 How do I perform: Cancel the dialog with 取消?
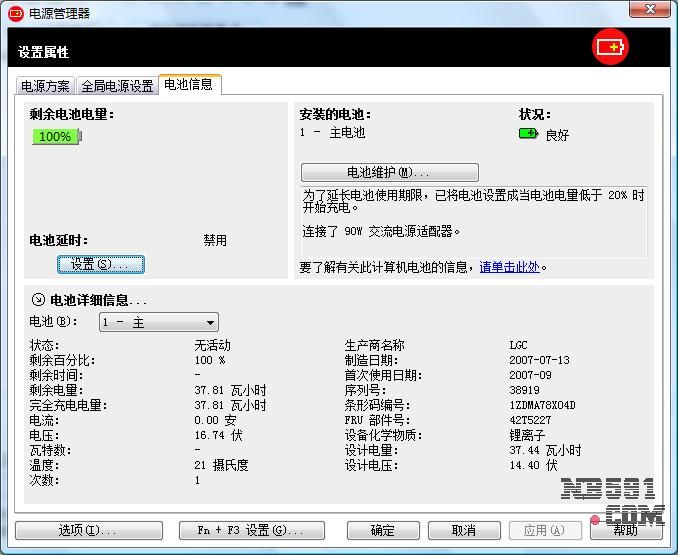pos(464,530)
